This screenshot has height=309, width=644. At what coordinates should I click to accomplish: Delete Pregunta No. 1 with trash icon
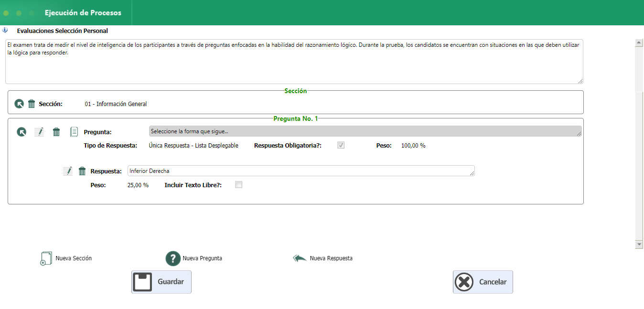(56, 132)
